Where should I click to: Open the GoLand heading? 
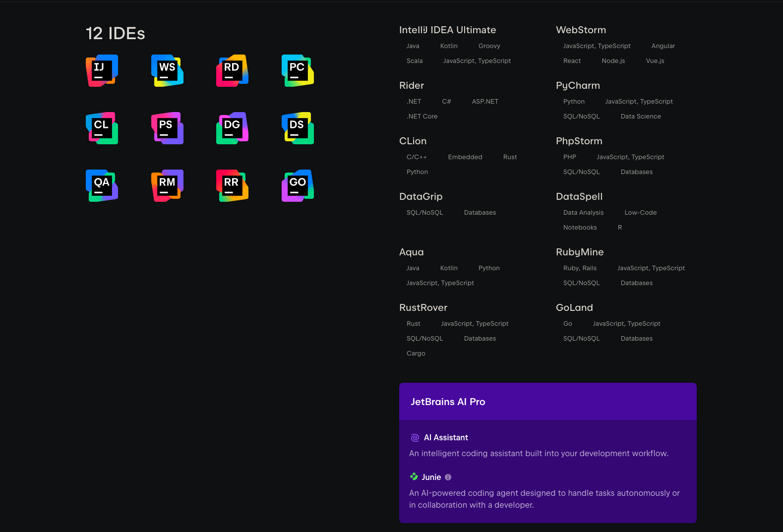(574, 307)
